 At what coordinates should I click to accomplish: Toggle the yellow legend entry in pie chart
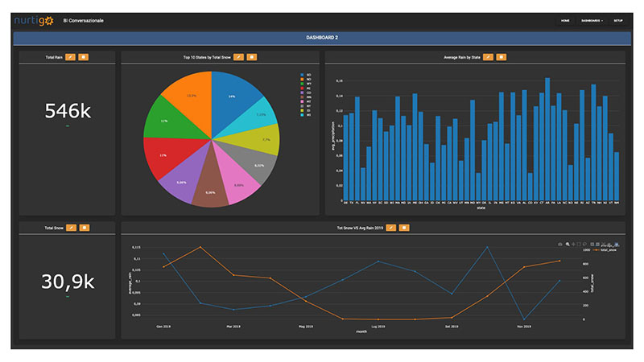(x=306, y=110)
